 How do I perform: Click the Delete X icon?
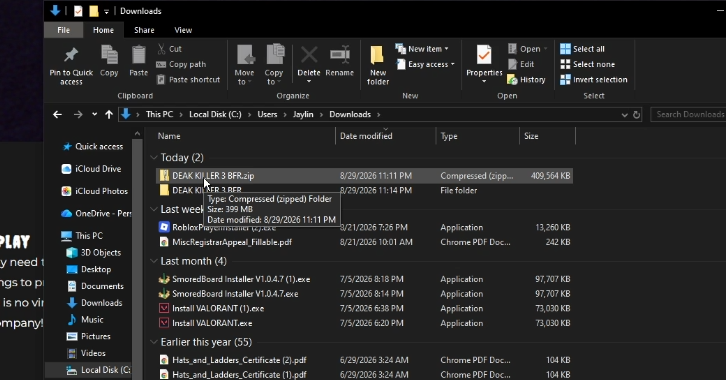point(309,55)
